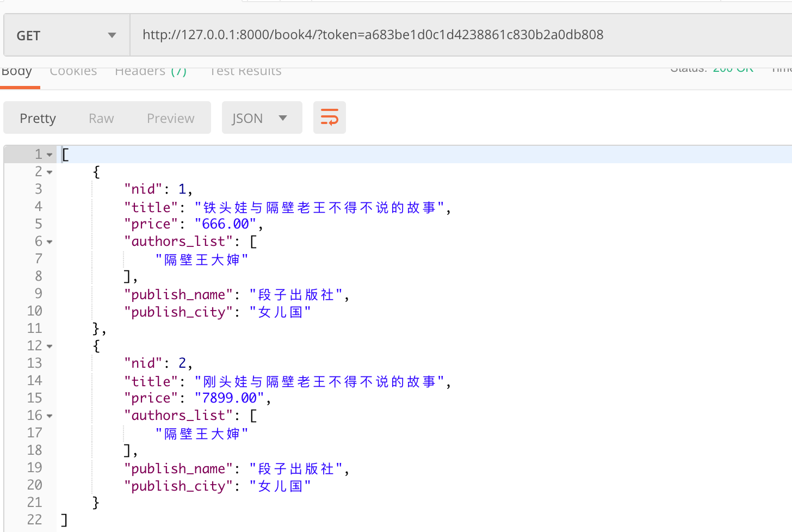Click the publish_name value on line 19
This screenshot has width=792, height=532.
[296, 468]
